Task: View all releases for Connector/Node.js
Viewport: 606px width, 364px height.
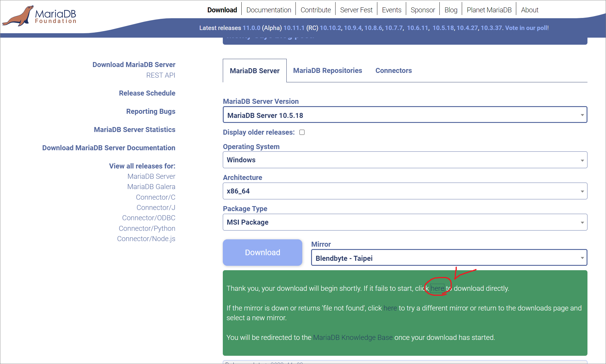Action: (146, 239)
